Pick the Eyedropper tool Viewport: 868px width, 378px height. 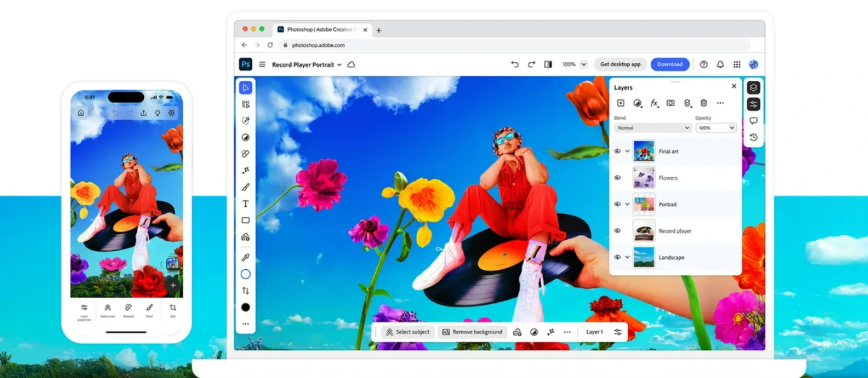[x=245, y=258]
